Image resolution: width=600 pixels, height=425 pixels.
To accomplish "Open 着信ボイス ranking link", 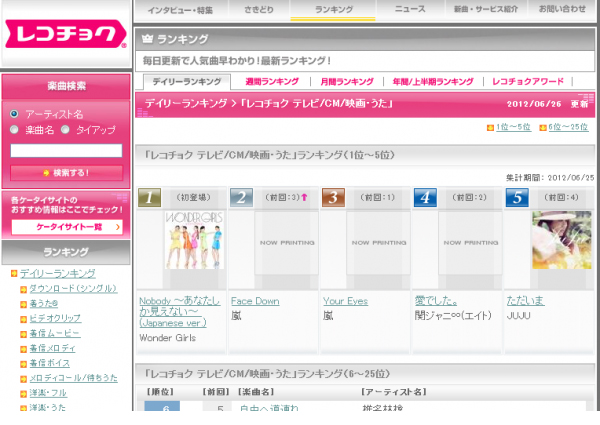I will pos(50,363).
